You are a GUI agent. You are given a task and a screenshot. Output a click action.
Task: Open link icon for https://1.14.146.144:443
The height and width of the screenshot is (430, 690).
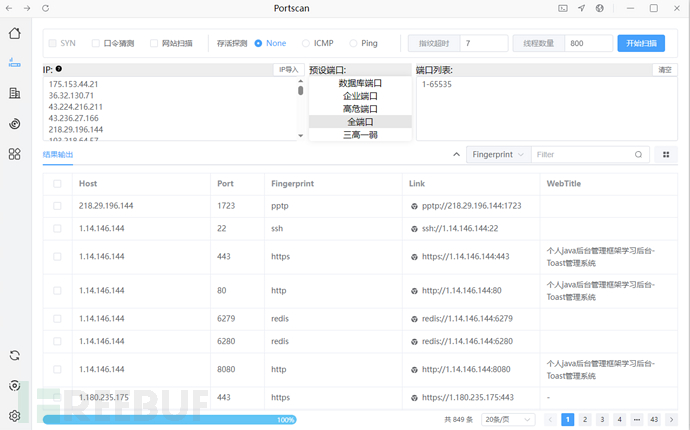point(414,257)
